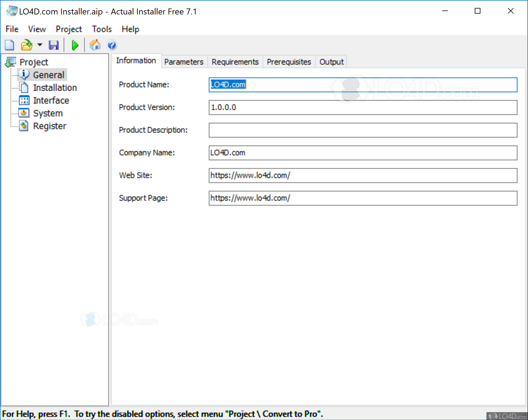Click the home page toolbar icon
Screen dimensions: 528x420
click(x=95, y=45)
